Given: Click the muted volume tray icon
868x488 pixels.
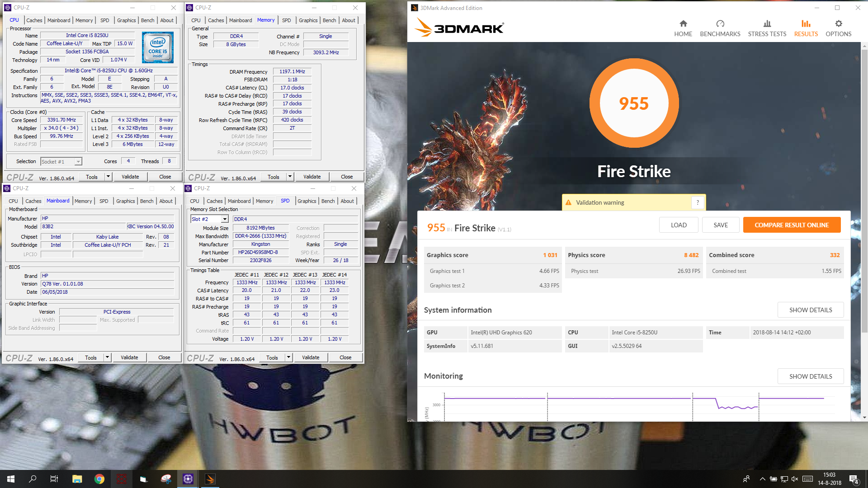Looking at the screenshot, I should tap(795, 479).
